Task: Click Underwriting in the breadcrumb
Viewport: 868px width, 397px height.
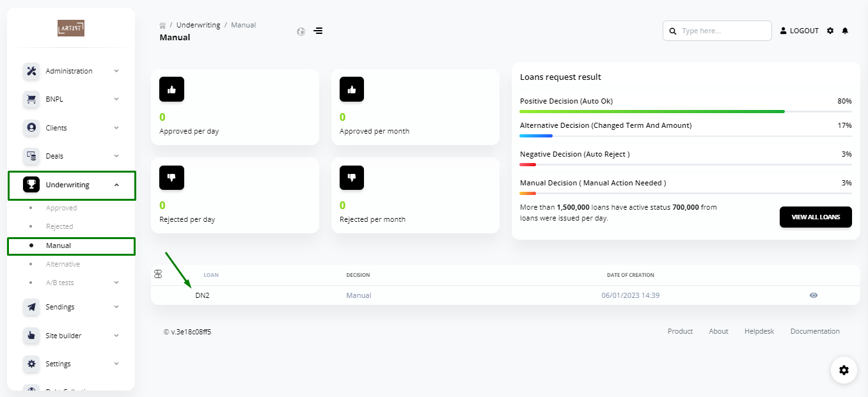Action: pyautogui.click(x=198, y=25)
